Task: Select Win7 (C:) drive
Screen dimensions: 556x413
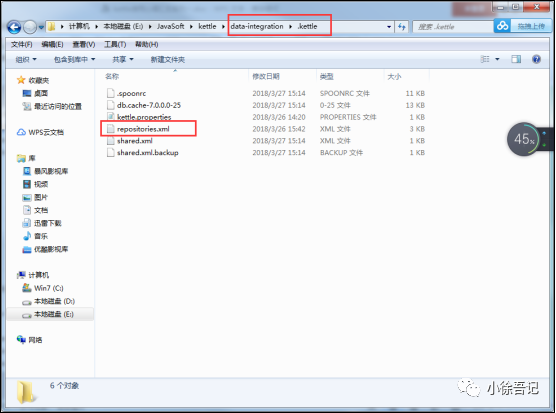Action: [43, 288]
